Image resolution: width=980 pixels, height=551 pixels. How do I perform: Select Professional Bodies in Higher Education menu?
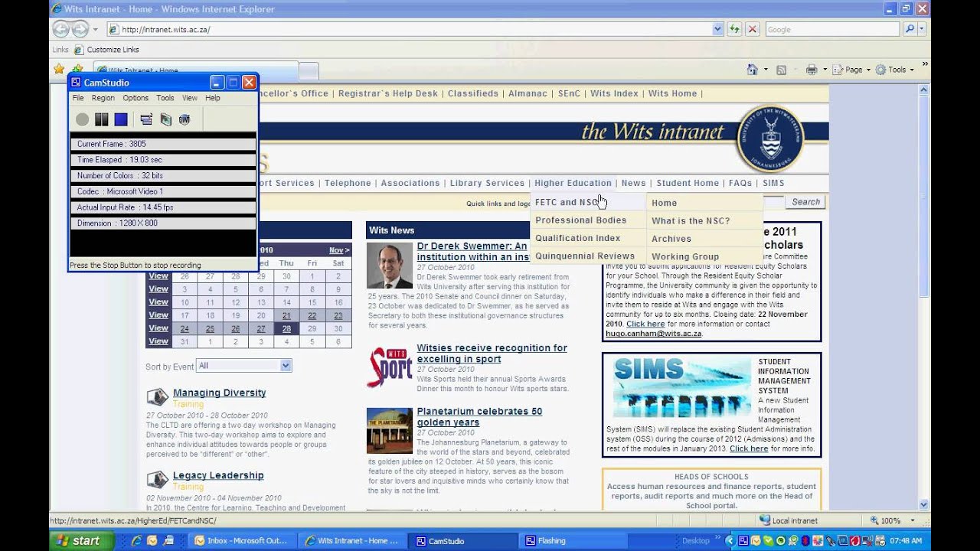coord(587,220)
